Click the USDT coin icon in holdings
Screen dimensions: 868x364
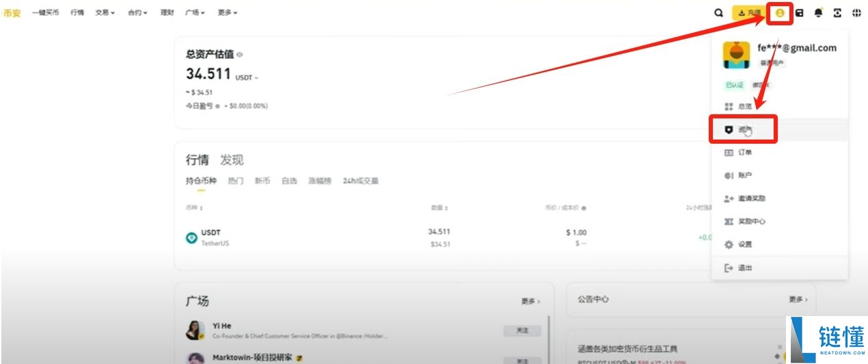(x=192, y=237)
